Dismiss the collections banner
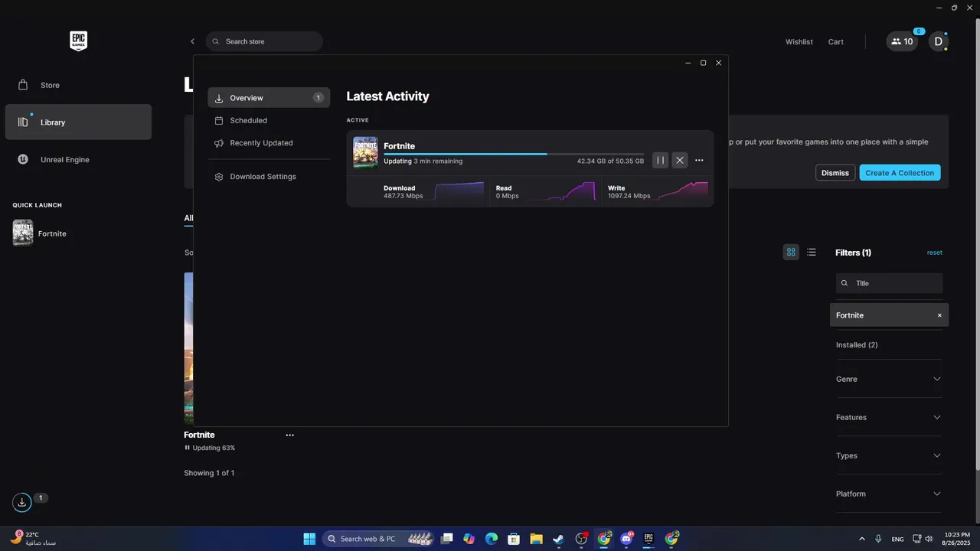Screen dimensions: 980x551 pyautogui.click(x=835, y=173)
